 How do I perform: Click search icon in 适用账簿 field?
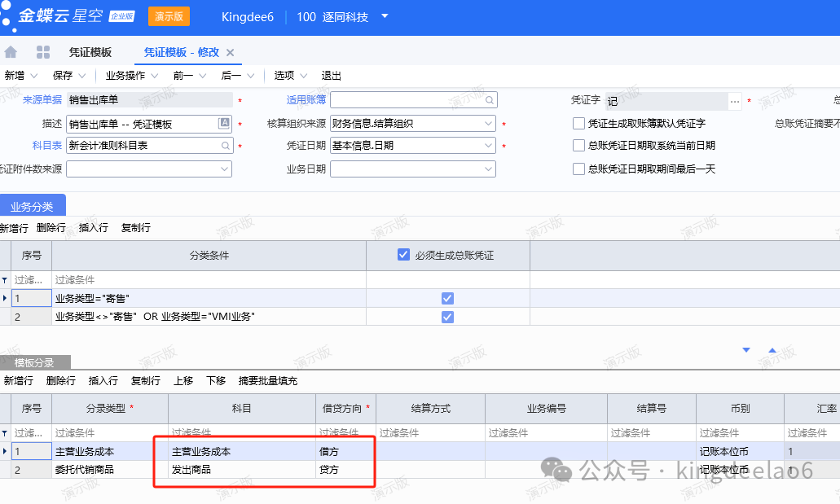[489, 100]
